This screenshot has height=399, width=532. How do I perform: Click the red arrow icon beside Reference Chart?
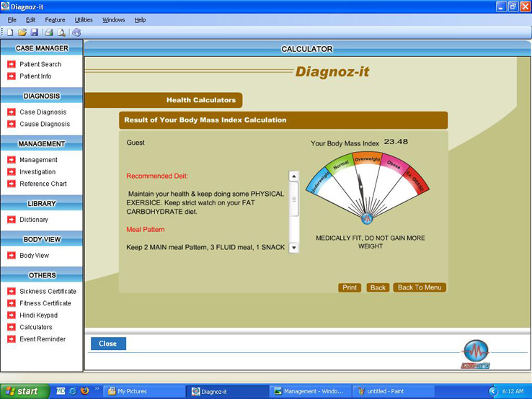click(12, 184)
